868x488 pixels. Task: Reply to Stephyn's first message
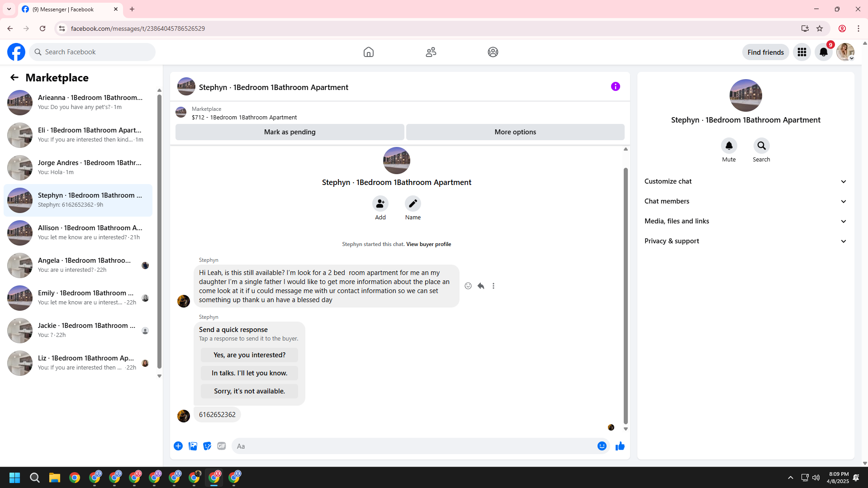[481, 286]
